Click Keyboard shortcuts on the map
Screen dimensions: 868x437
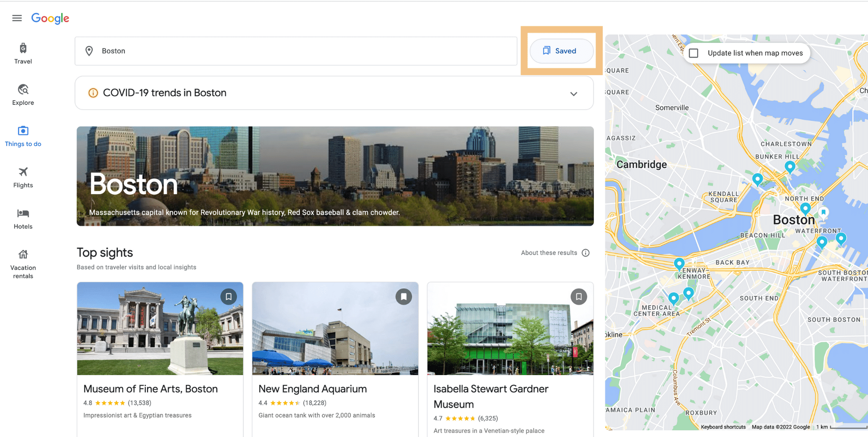(x=723, y=427)
